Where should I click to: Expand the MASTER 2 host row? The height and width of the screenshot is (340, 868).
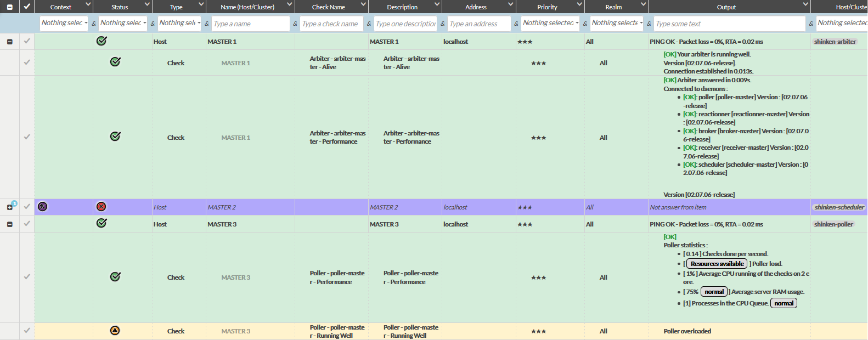pos(9,207)
